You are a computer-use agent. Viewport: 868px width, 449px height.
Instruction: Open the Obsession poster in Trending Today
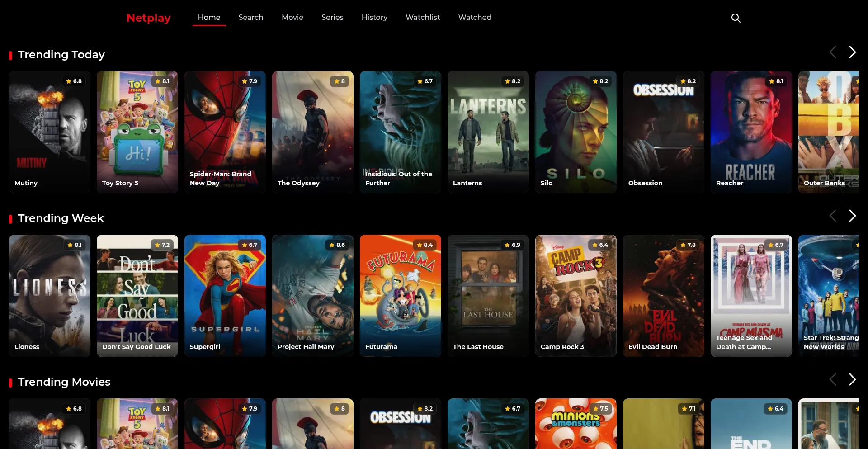[x=664, y=132]
